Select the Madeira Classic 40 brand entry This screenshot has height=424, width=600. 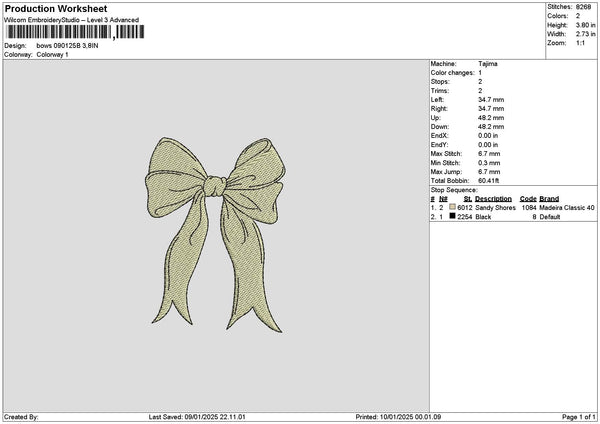(x=567, y=207)
